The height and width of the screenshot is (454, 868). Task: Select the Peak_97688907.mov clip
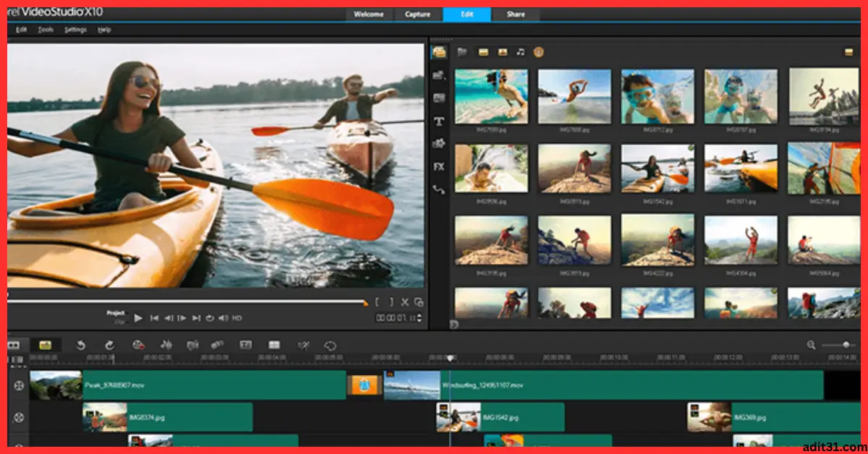188,385
